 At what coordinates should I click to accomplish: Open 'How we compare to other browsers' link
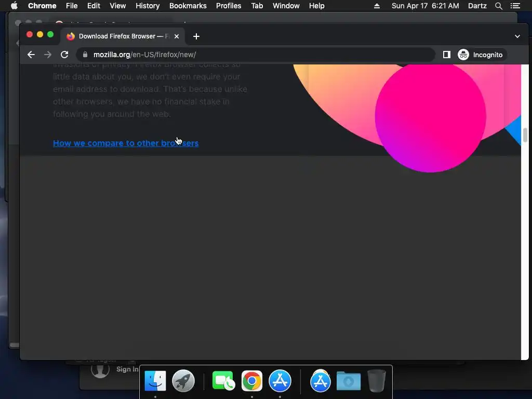(126, 143)
